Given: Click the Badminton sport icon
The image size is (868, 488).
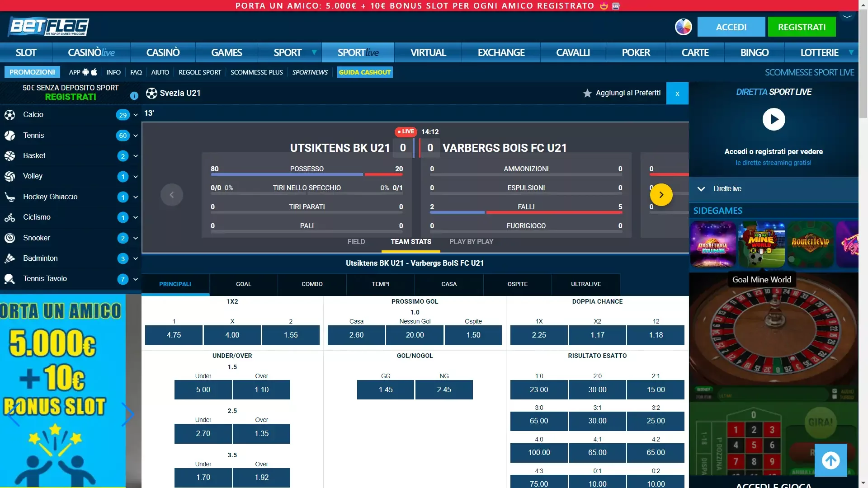Looking at the screenshot, I should click(x=10, y=258).
